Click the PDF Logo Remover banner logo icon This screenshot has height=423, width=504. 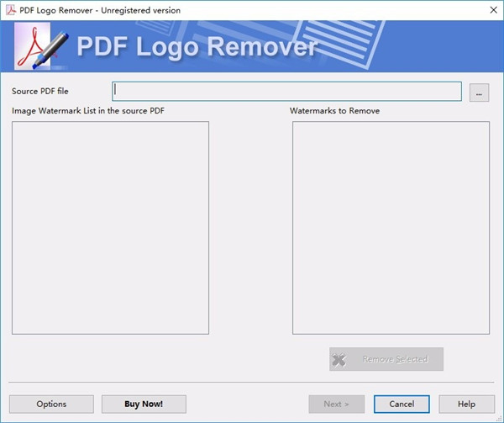(x=41, y=46)
